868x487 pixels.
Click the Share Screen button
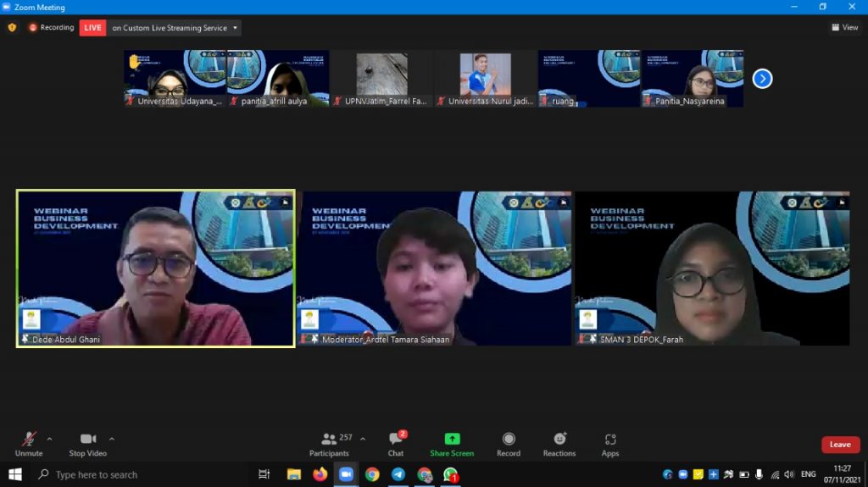pyautogui.click(x=452, y=443)
